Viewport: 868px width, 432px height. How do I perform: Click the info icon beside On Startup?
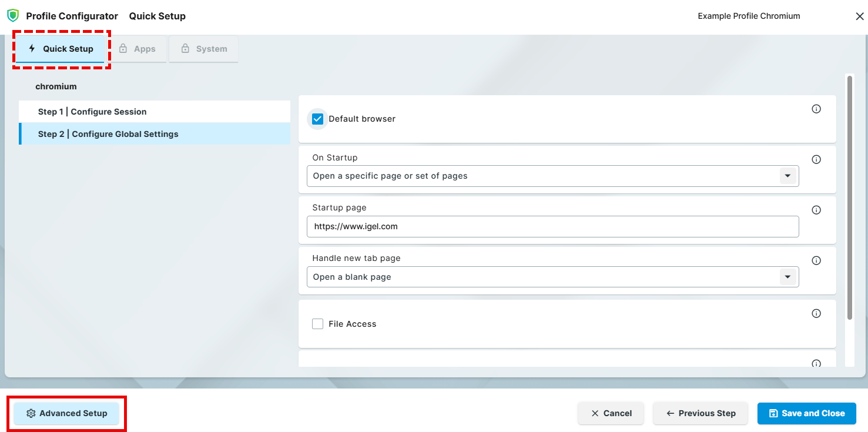816,159
